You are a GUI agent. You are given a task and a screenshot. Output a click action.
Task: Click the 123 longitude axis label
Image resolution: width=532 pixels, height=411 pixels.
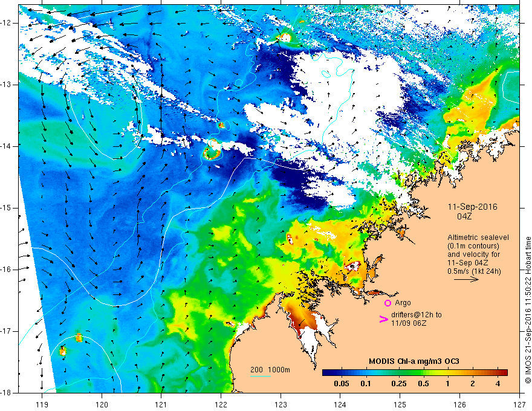click(281, 404)
